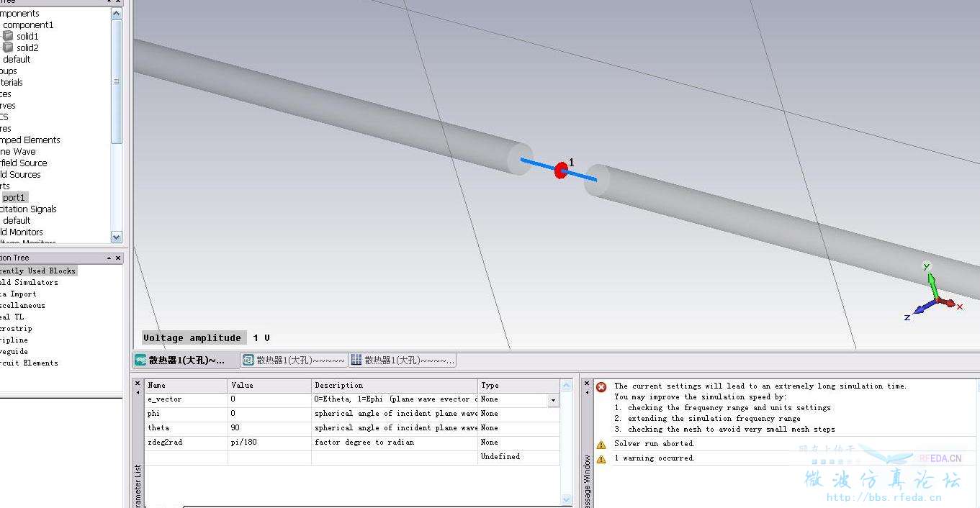Click warning icon beside '1 warning occurred'
980x508 pixels.
(601, 458)
